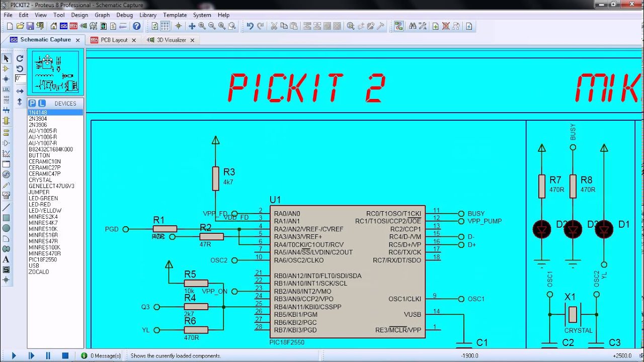Viewport: 644px width, 362px height.
Task: Click the L library manager button
Action: point(42,103)
